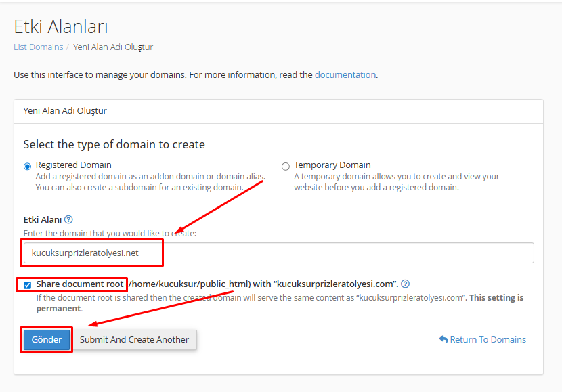The height and width of the screenshot is (392, 562).
Task: Go back via the Return To Domains link
Action: click(488, 339)
